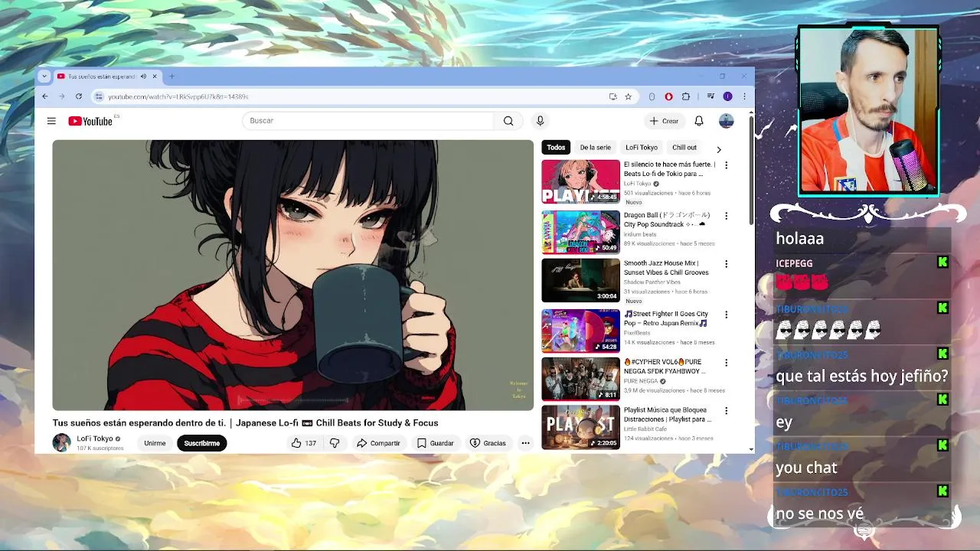The image size is (980, 551).
Task: Open options for Street Fighter II video
Action: click(726, 315)
